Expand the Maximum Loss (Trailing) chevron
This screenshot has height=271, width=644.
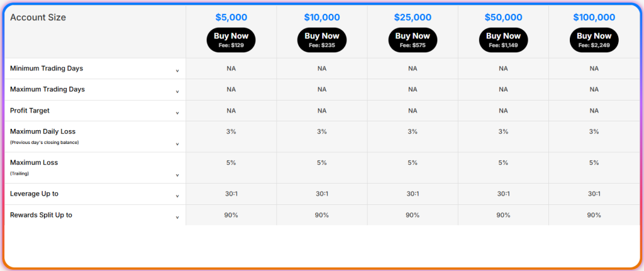click(x=177, y=175)
